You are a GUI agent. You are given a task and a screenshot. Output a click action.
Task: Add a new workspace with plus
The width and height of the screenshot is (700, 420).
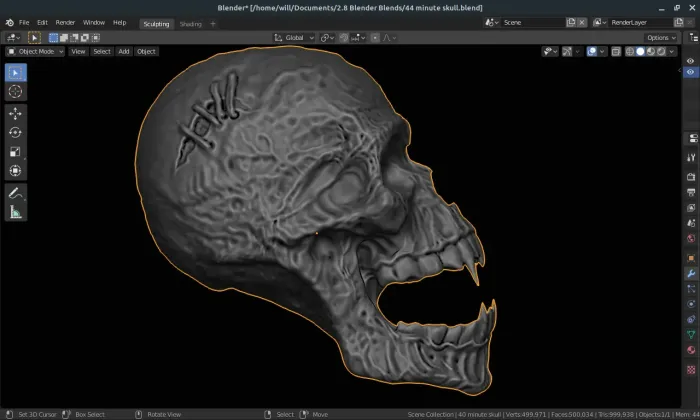pyautogui.click(x=213, y=23)
